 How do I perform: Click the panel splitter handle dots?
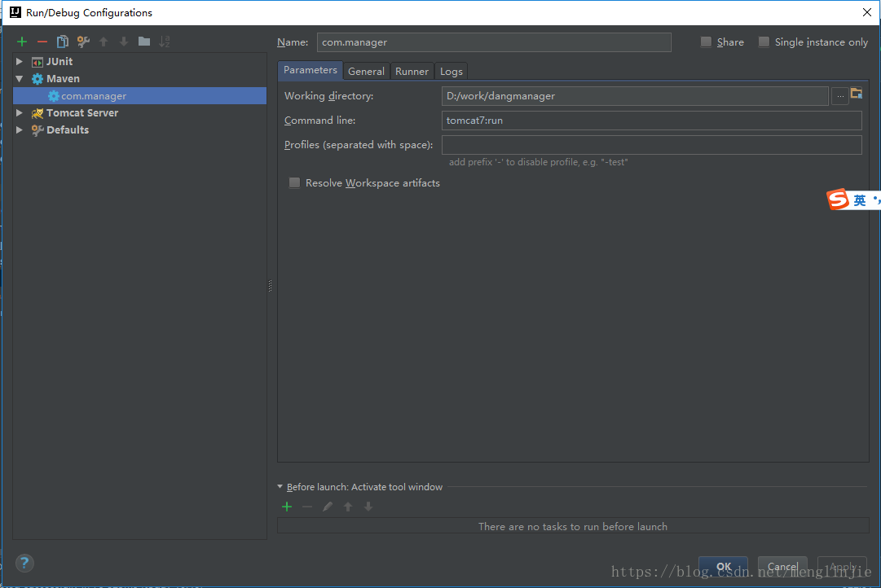click(271, 286)
